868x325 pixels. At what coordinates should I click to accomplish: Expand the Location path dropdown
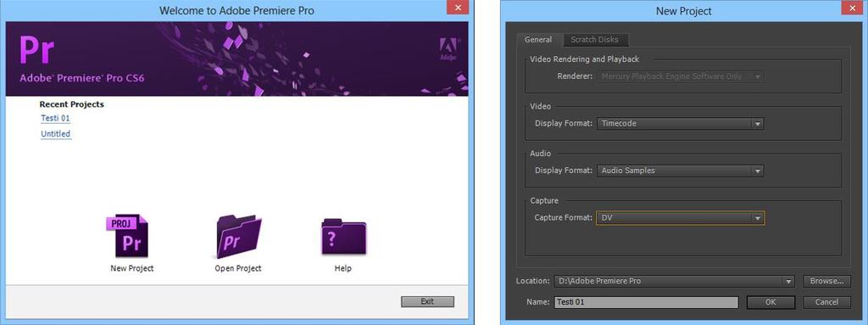[x=674, y=281]
